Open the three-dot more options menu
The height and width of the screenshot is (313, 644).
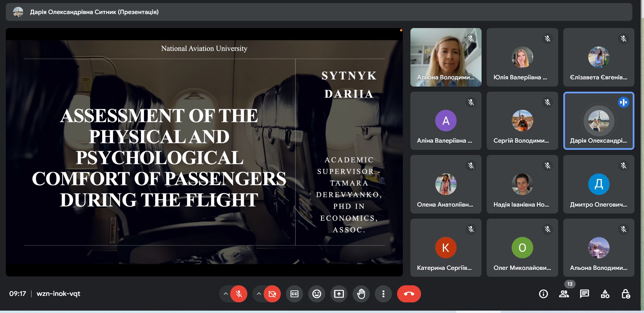tap(383, 294)
